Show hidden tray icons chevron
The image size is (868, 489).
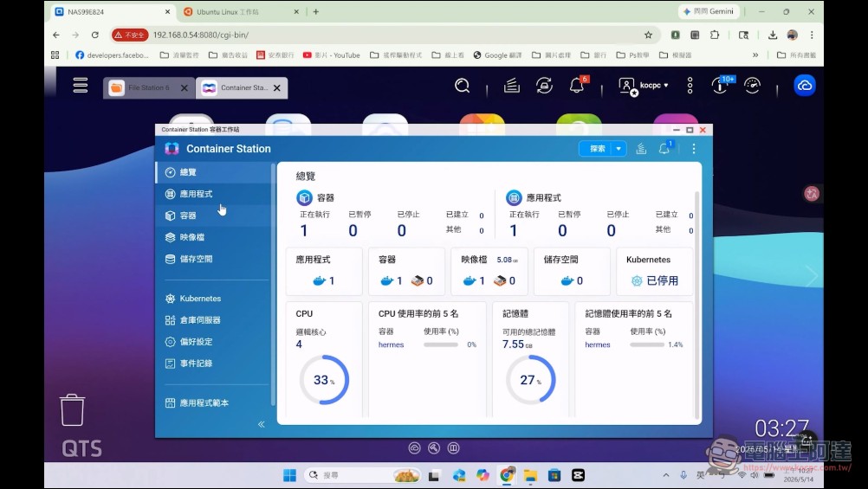(666, 475)
